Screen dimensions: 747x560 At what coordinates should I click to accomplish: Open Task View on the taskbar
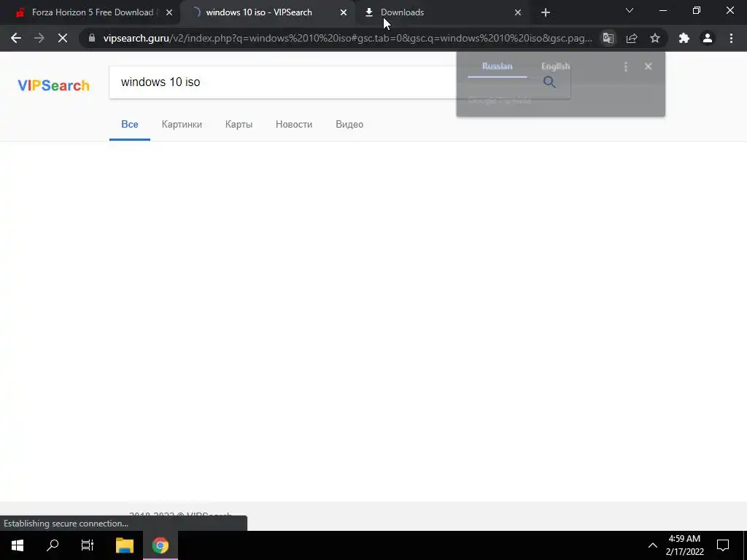click(88, 545)
